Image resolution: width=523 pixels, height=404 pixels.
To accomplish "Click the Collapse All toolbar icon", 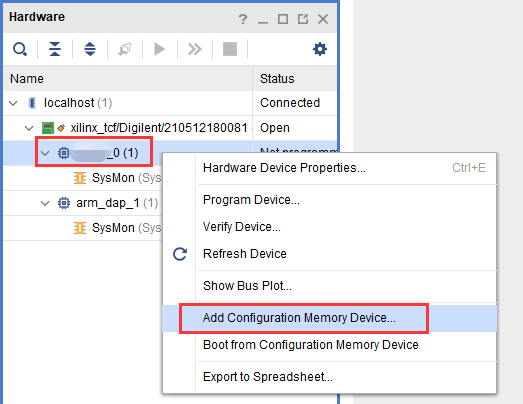I will pyautogui.click(x=55, y=49).
